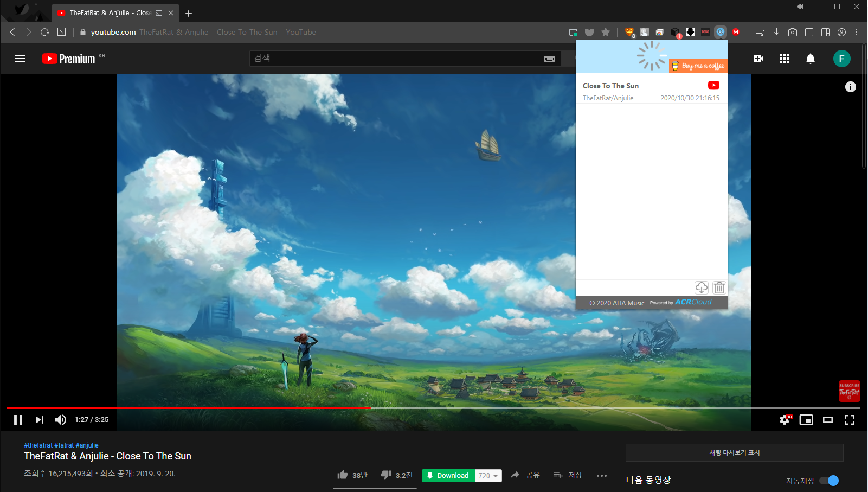Screen dimensions: 868x492
Task: Open the 1080 extension icon
Action: (705, 32)
